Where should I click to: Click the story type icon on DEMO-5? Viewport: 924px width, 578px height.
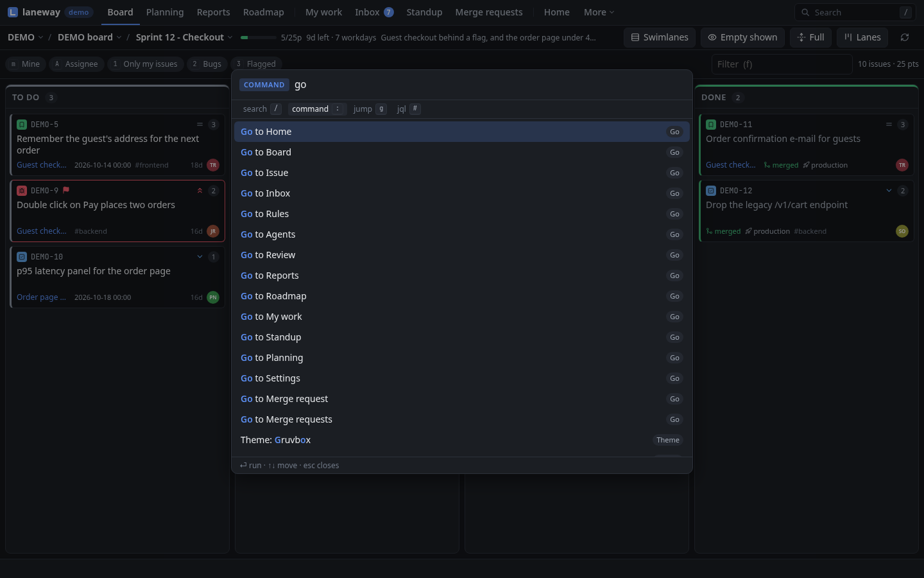(22, 125)
